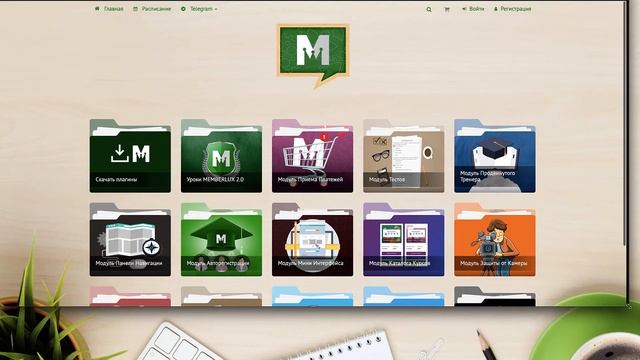Open the Модуль Защиты от Камеры folder
The height and width of the screenshot is (360, 640).
495,240
